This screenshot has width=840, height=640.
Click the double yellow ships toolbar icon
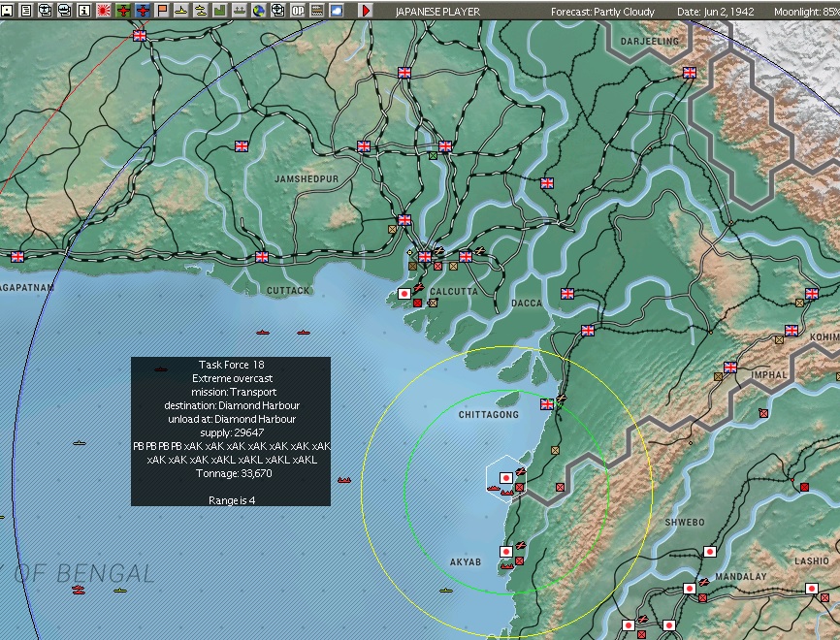pos(201,10)
